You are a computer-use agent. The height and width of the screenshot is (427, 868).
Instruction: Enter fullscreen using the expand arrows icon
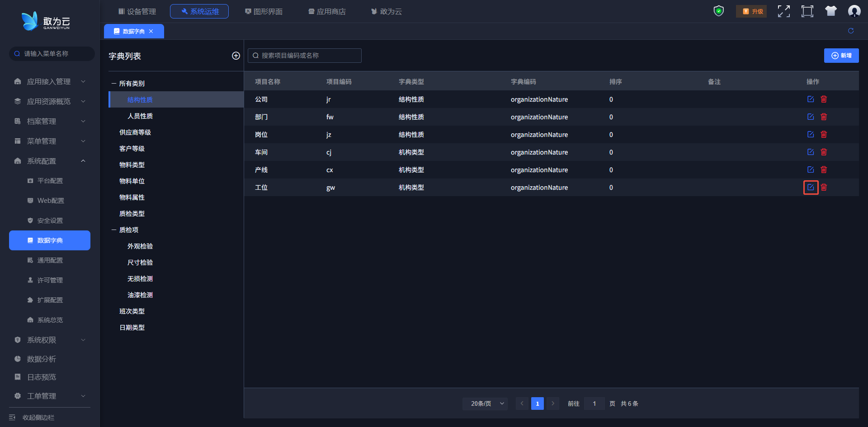pos(783,11)
